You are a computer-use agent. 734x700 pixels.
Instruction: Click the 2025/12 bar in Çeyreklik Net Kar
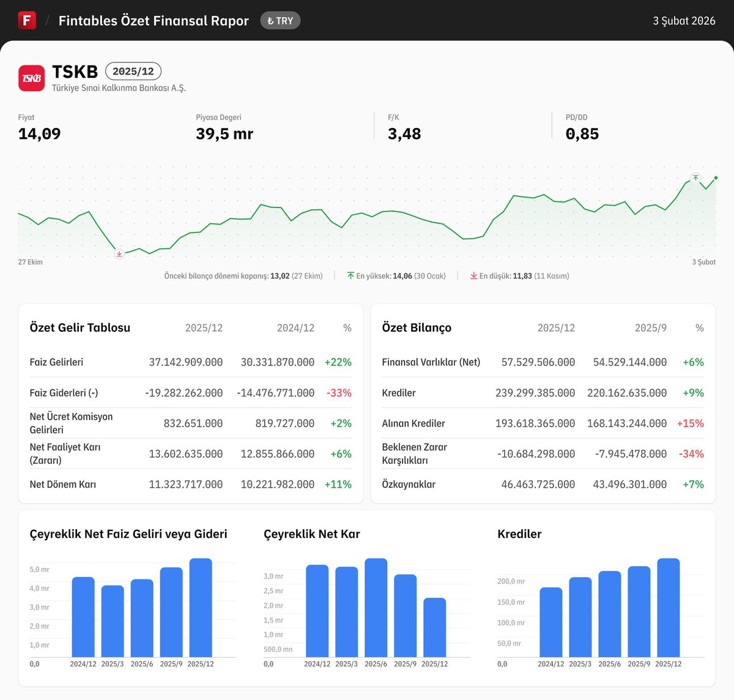[x=435, y=627]
